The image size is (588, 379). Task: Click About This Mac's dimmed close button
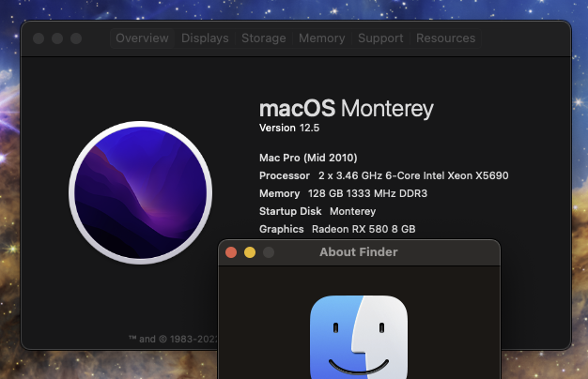[39, 38]
